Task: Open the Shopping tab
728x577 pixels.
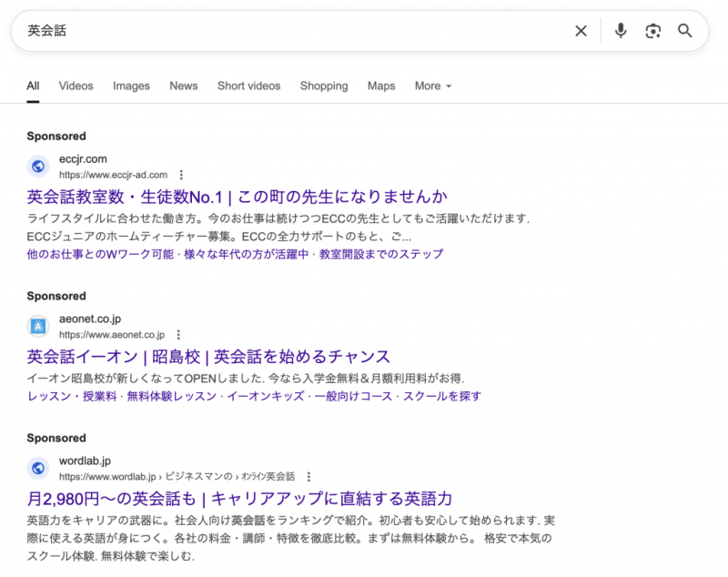Action: 324,86
